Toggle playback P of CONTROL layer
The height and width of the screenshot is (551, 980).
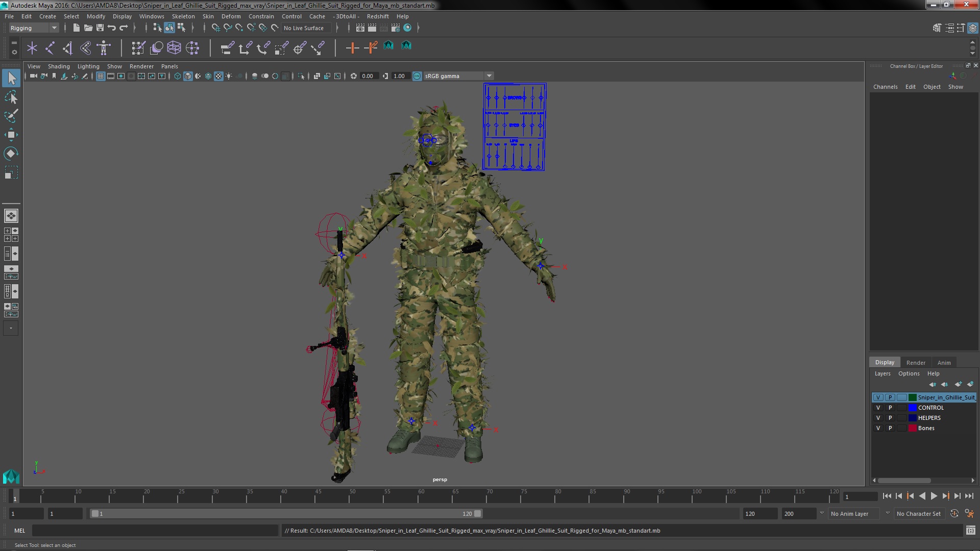890,408
